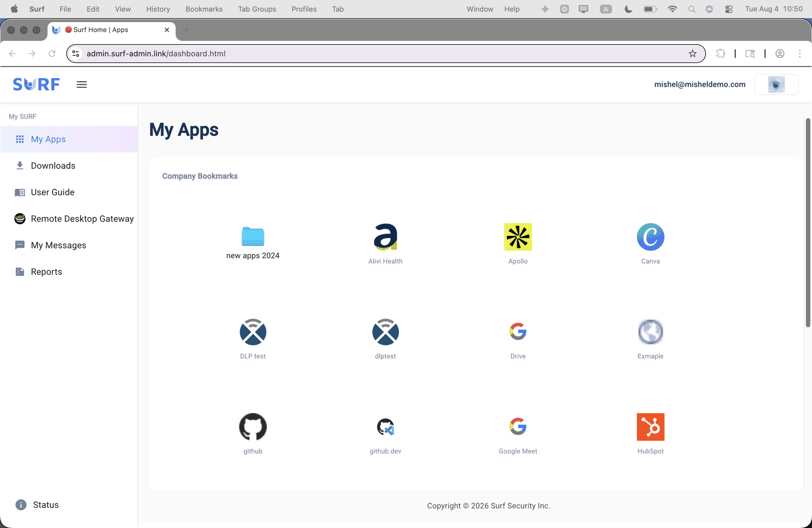Click the SURF logo

point(37,84)
